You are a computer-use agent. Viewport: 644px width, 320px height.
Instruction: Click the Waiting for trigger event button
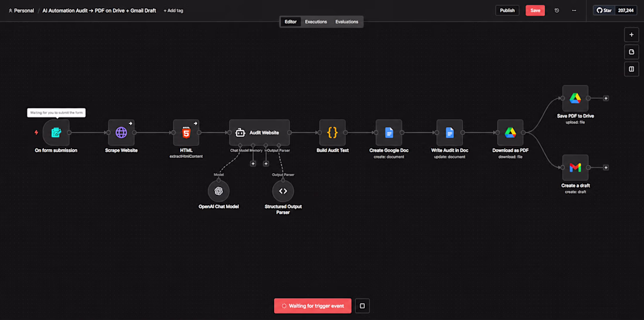[313, 305]
